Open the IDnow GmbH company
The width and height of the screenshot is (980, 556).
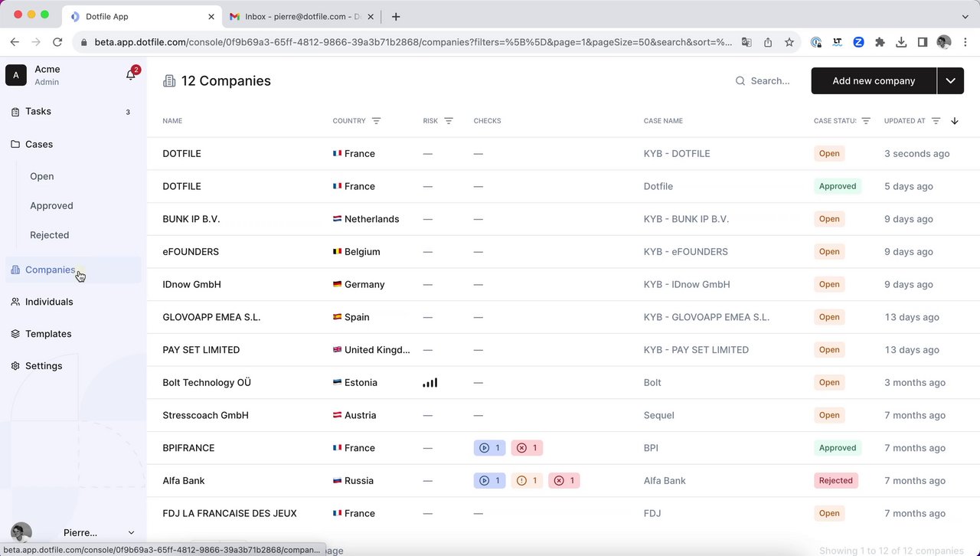click(x=191, y=284)
